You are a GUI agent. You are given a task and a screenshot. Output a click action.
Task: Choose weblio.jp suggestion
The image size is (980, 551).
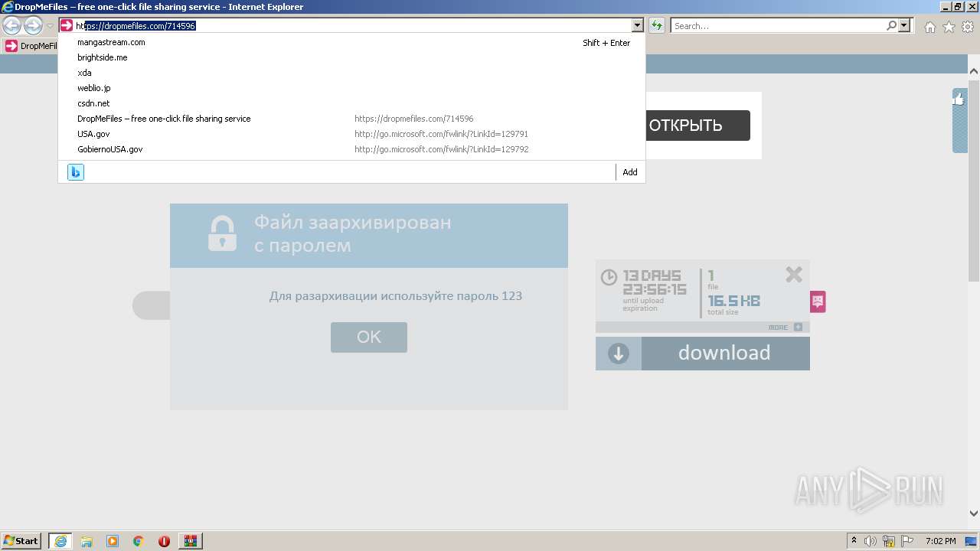(x=351, y=88)
